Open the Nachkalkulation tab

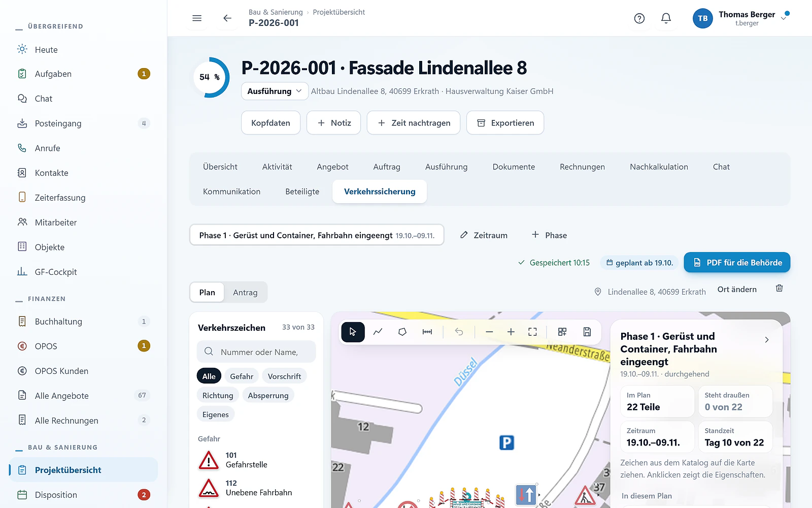[659, 167]
